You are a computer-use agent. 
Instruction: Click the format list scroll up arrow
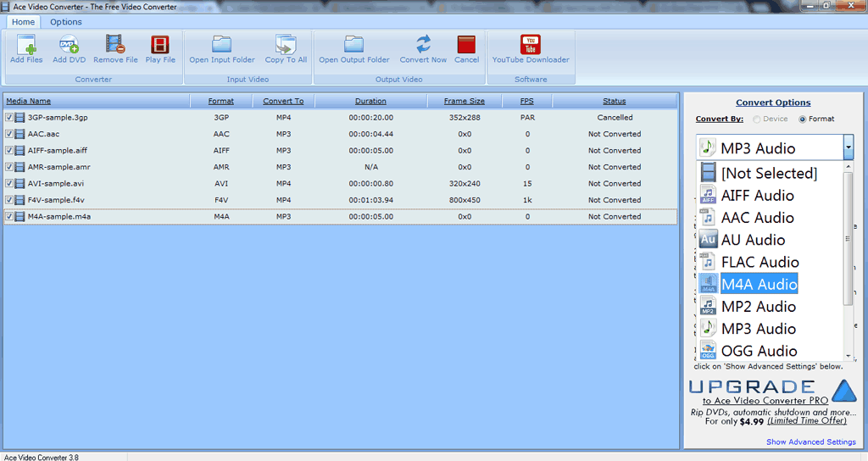(848, 167)
